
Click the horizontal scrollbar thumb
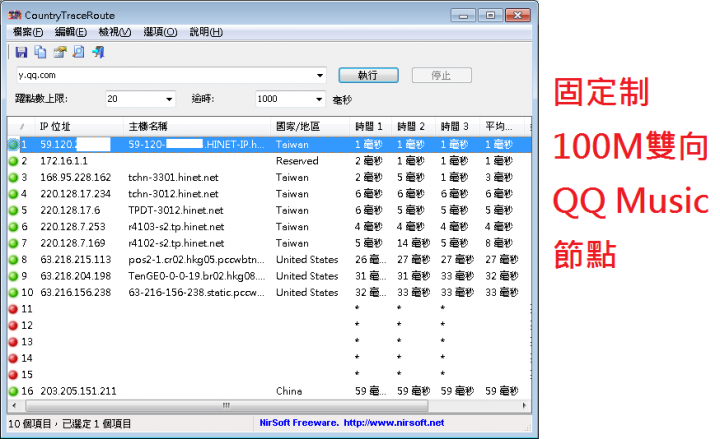click(x=227, y=405)
